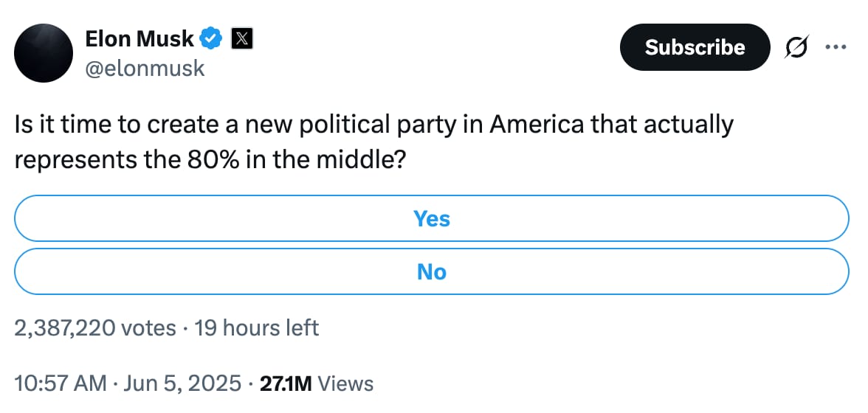Click the 2,387,220 votes count
Screen dimensions: 868x413
coord(95,327)
